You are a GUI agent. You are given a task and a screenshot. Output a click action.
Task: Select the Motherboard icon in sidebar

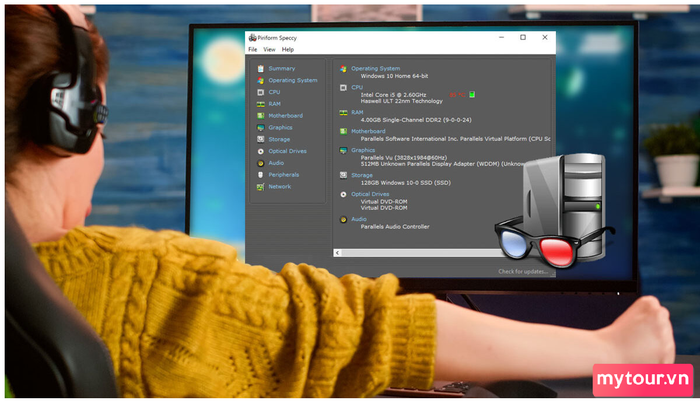(260, 116)
